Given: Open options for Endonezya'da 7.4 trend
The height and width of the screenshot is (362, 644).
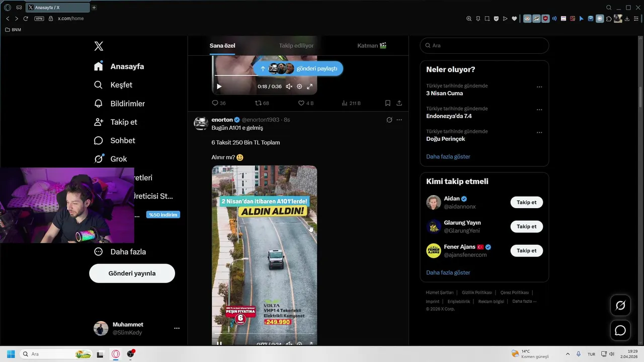Looking at the screenshot, I should coord(539,110).
